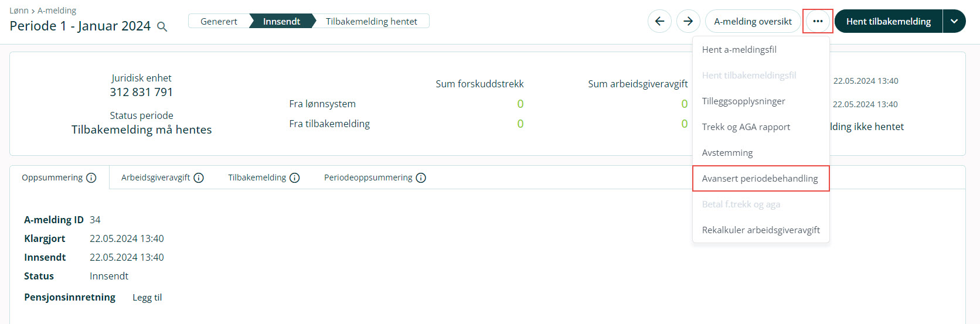Open the three-dot more options menu

818,22
